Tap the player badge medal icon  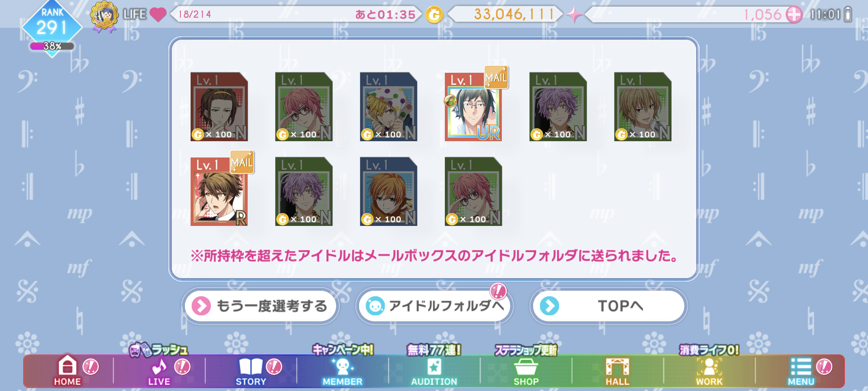(x=104, y=17)
